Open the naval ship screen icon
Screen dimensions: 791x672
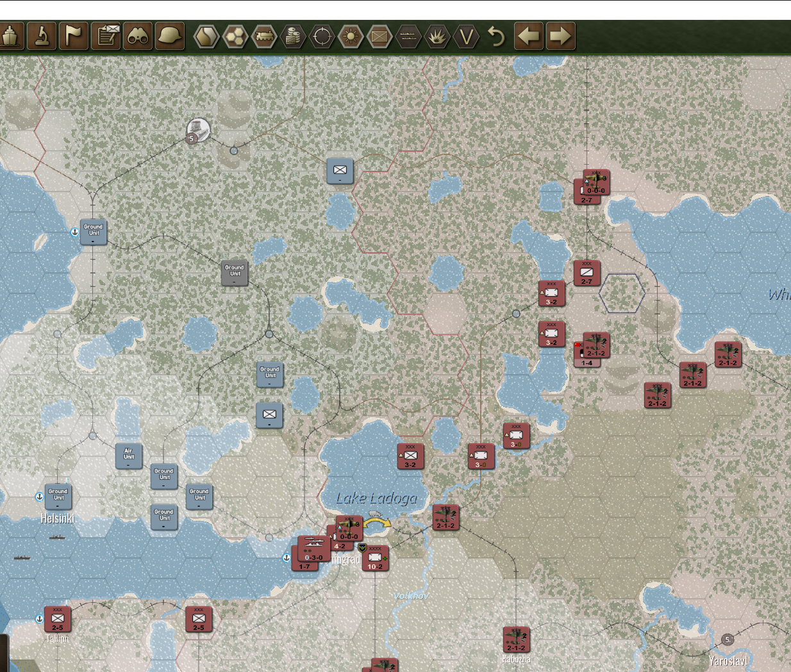(10, 36)
